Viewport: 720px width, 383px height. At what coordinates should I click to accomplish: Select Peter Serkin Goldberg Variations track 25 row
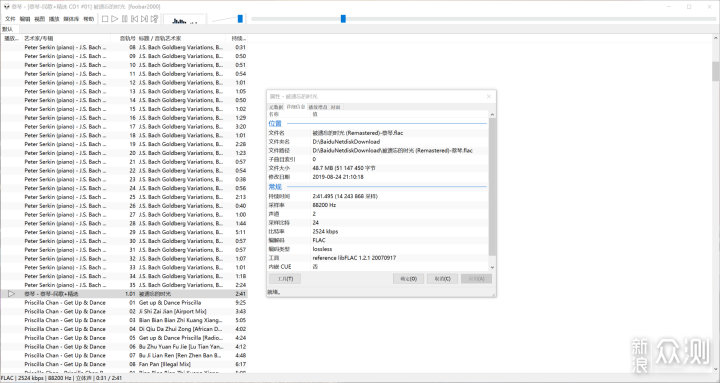pos(124,197)
